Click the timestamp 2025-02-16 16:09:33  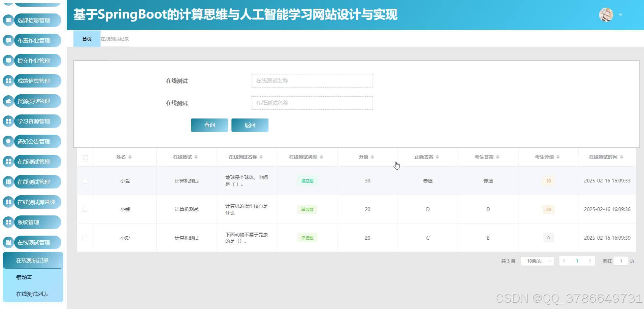click(x=607, y=181)
